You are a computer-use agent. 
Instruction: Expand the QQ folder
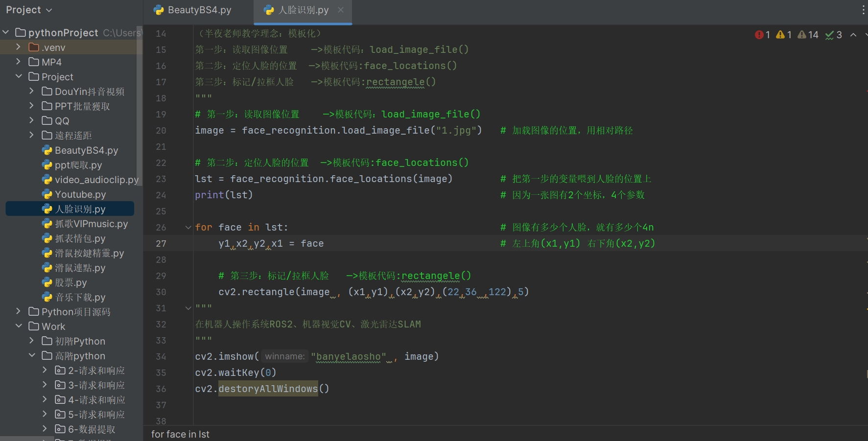pos(32,120)
